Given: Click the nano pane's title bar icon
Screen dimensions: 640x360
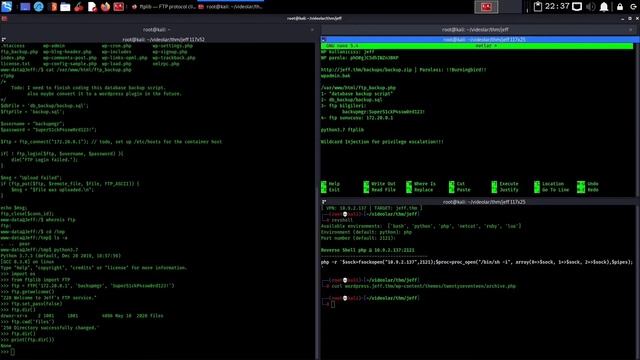Looking at the screenshot, I should click(x=324, y=40).
